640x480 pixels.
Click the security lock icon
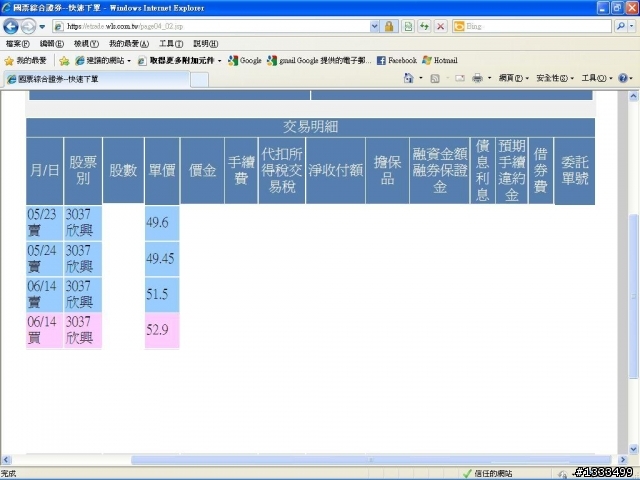coord(389,27)
